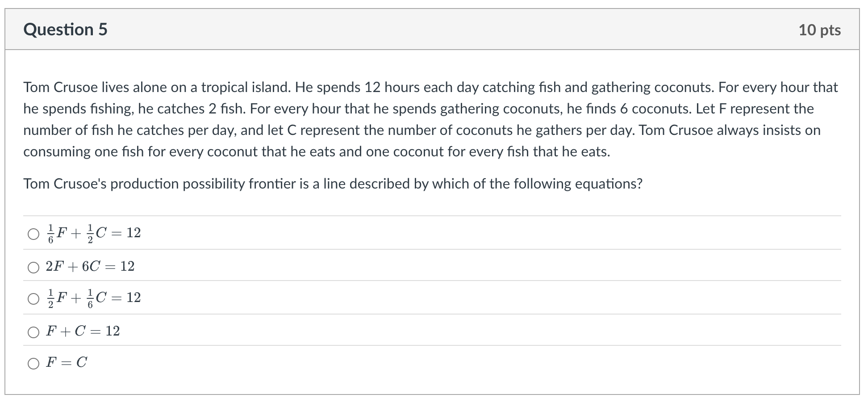The height and width of the screenshot is (407, 868).
Task: Click the first radio button circle
Action: pyautogui.click(x=33, y=233)
